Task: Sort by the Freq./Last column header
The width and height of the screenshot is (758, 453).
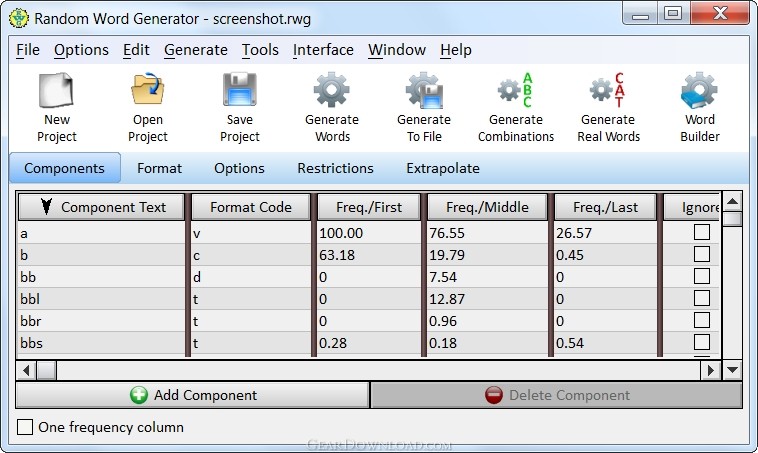Action: [605, 207]
